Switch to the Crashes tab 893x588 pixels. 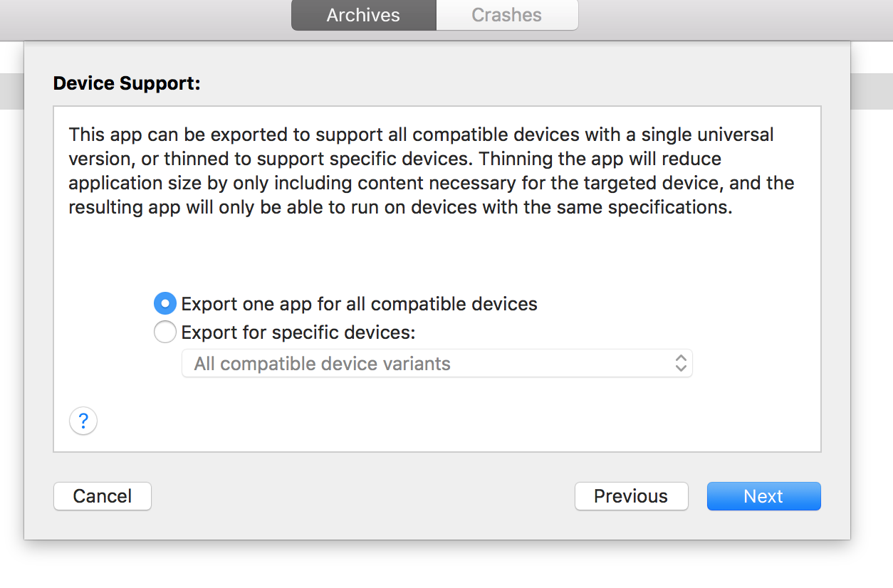coord(506,15)
